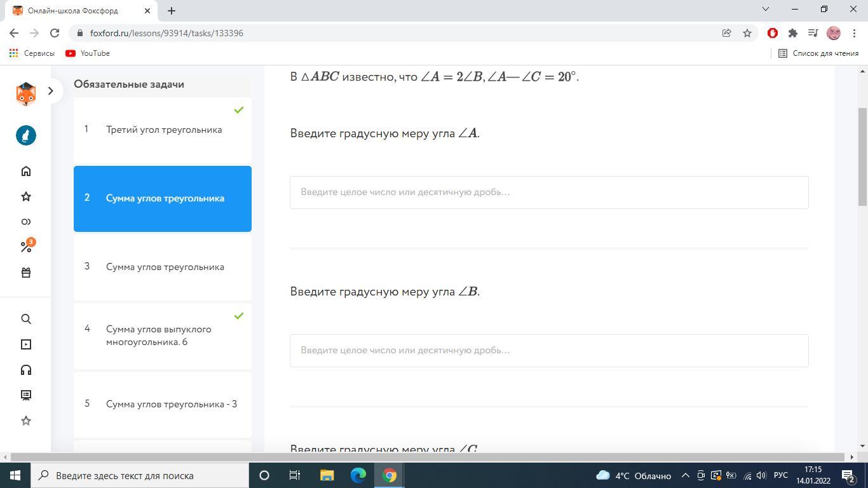Screen dimensions: 868x488
Task: Open the YouTube bookmark
Action: tap(88, 53)
